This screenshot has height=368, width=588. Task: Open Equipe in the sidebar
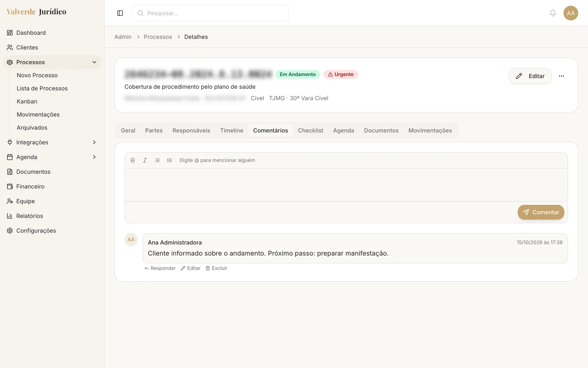(52, 201)
